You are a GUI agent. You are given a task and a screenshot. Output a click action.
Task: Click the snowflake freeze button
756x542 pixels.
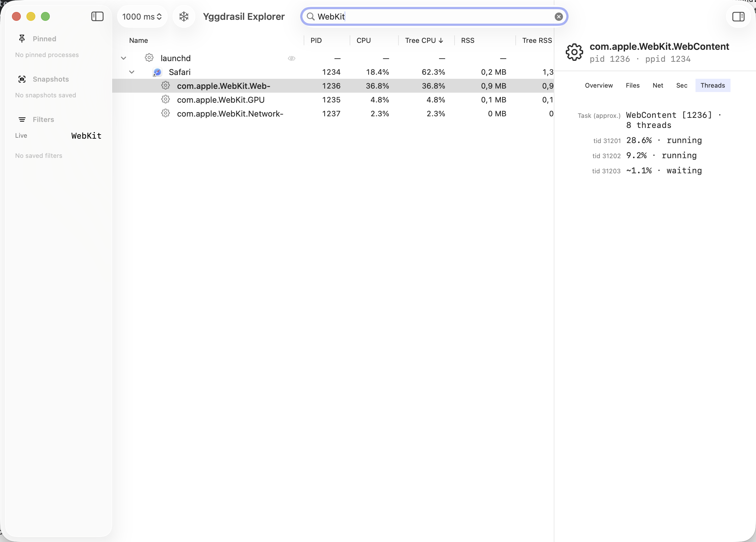(184, 16)
